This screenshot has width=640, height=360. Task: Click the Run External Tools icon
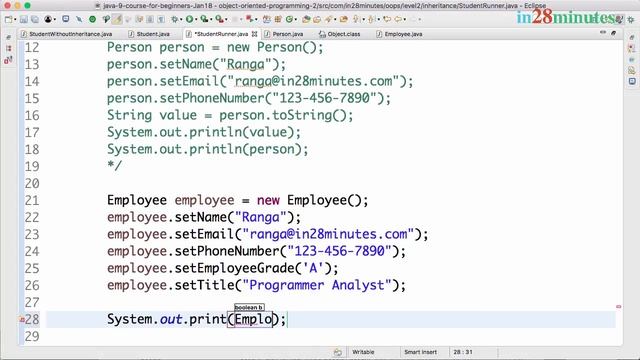[x=219, y=19]
